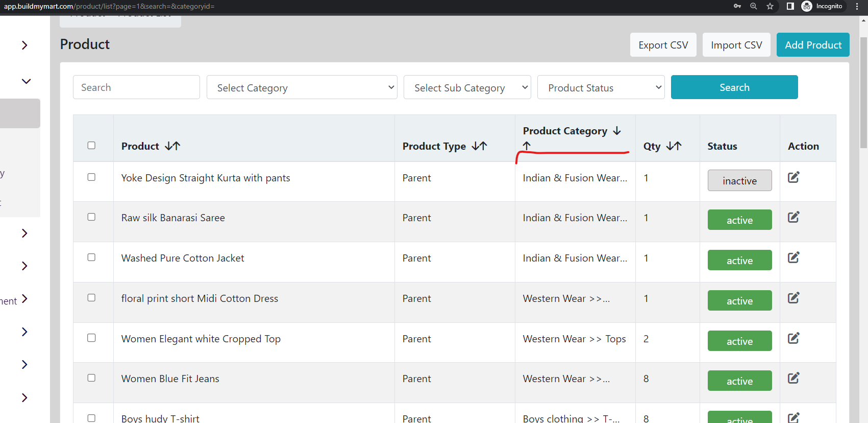Open the Product Status dropdown
This screenshot has height=423, width=868.
pos(601,87)
